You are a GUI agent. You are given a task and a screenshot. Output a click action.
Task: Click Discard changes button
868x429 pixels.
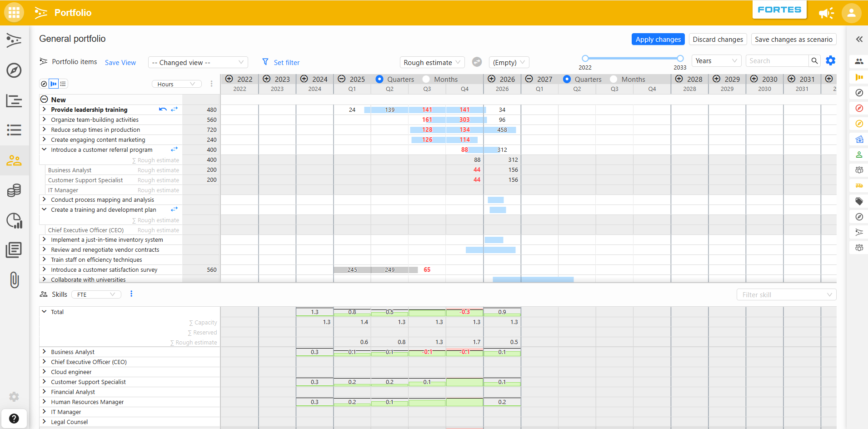tap(718, 39)
